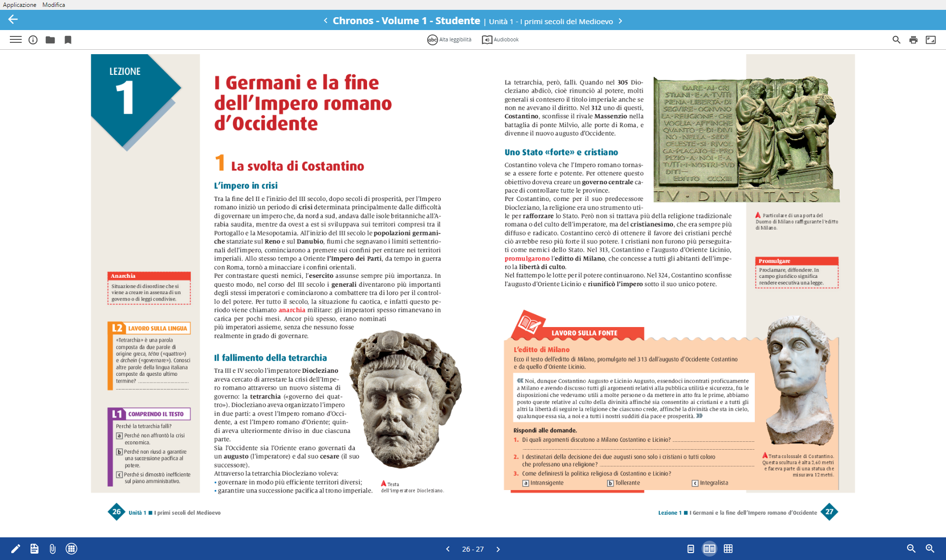Click the Diocleziano head sculpture image
Viewport: 946px width, 560px height.
pyautogui.click(x=405, y=399)
